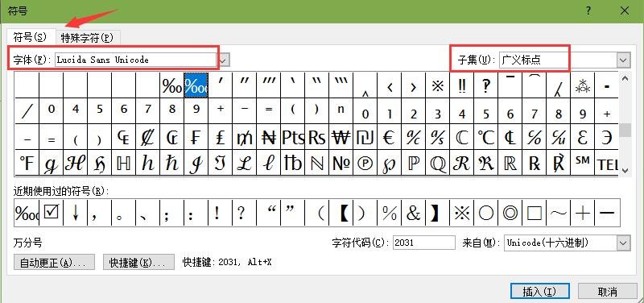Open the 来自 Unicode source dropdown

tap(624, 243)
